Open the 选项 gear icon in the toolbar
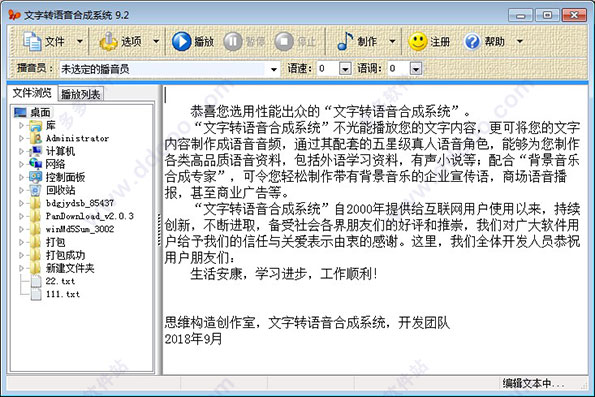This screenshot has width=595, height=397. 109,41
